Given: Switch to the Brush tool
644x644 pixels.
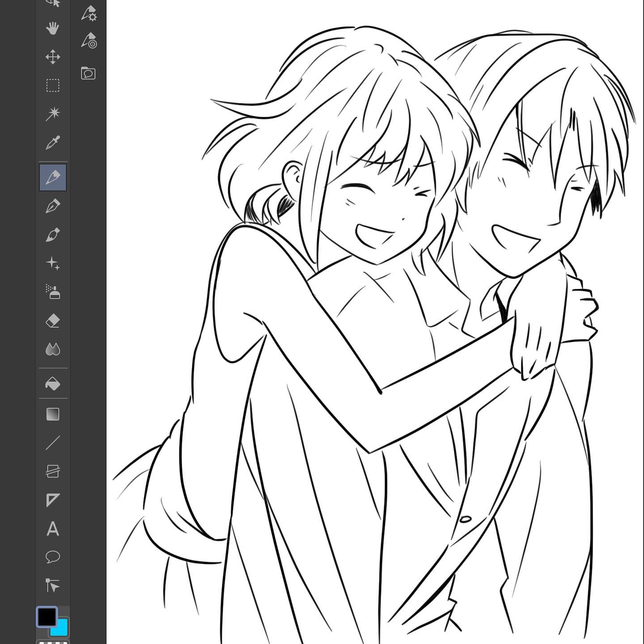Looking at the screenshot, I should 53,235.
